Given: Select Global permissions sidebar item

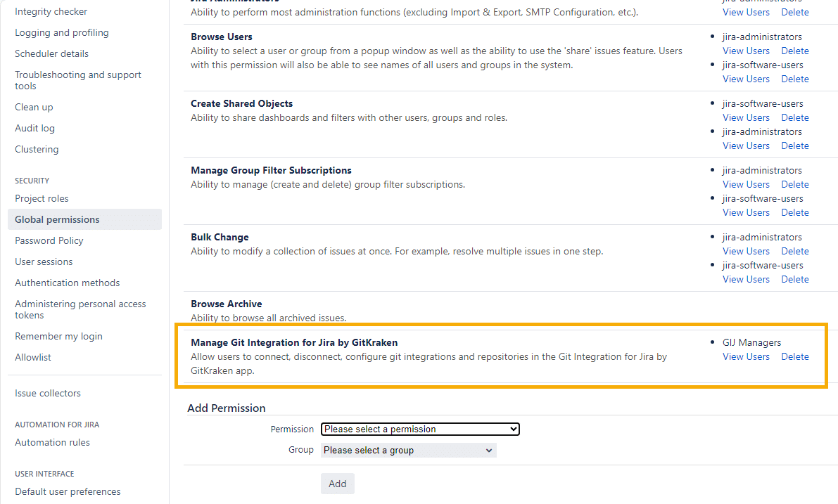Looking at the screenshot, I should click(57, 219).
